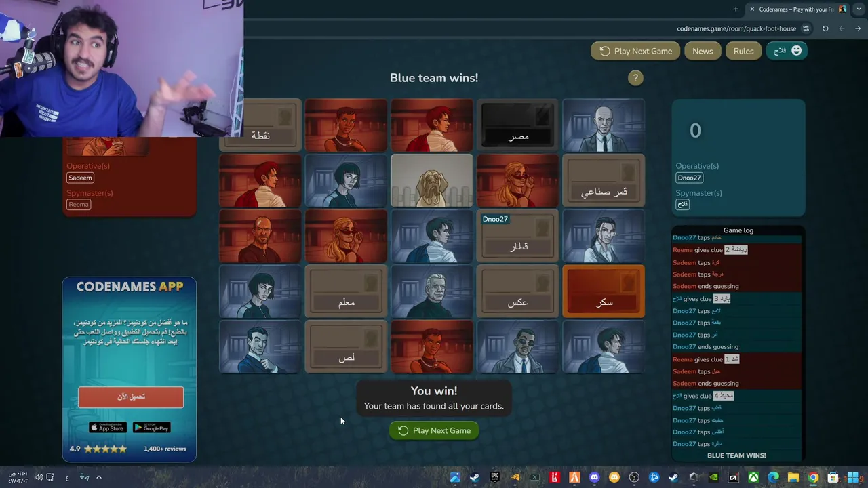Switch to the Codenames browser tab

(x=797, y=9)
